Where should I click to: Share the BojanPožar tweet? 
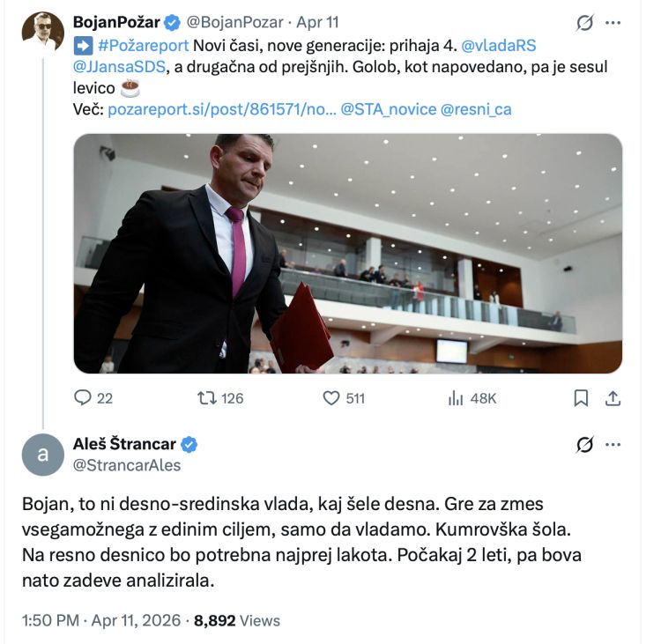613,398
